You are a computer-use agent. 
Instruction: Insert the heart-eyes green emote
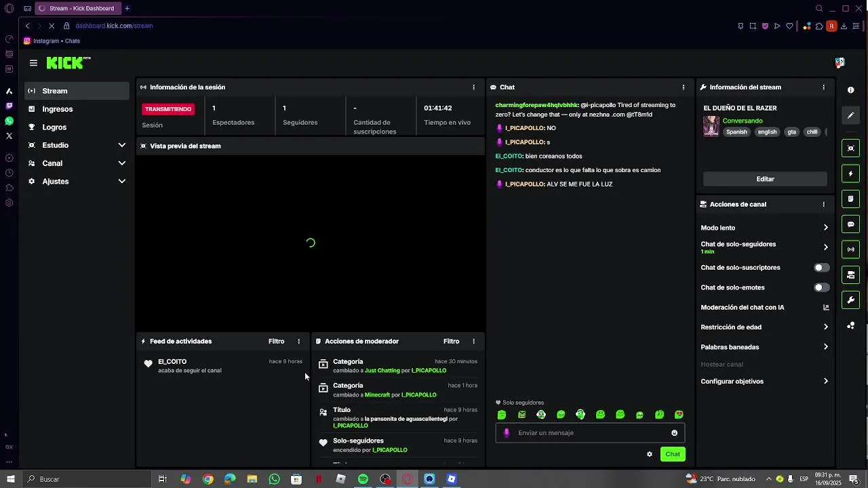click(679, 415)
